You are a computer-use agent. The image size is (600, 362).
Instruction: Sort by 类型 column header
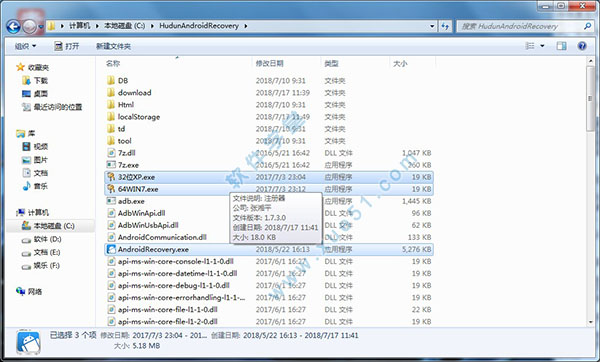tap(331, 63)
